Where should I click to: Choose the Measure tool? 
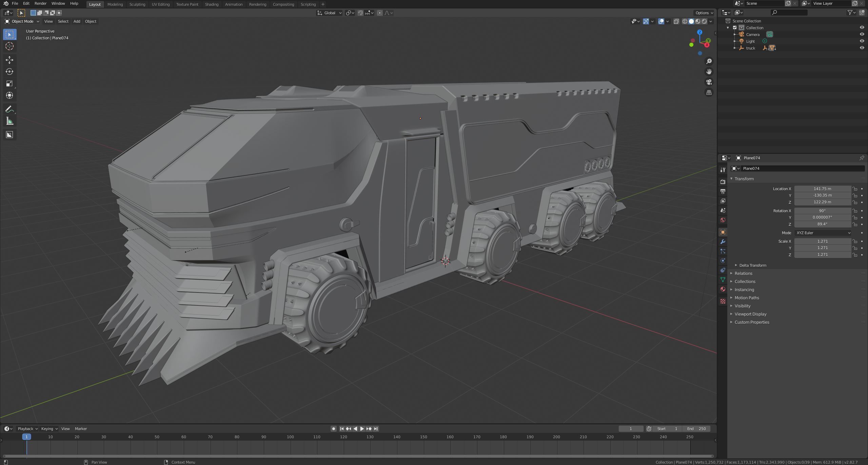coord(9,121)
